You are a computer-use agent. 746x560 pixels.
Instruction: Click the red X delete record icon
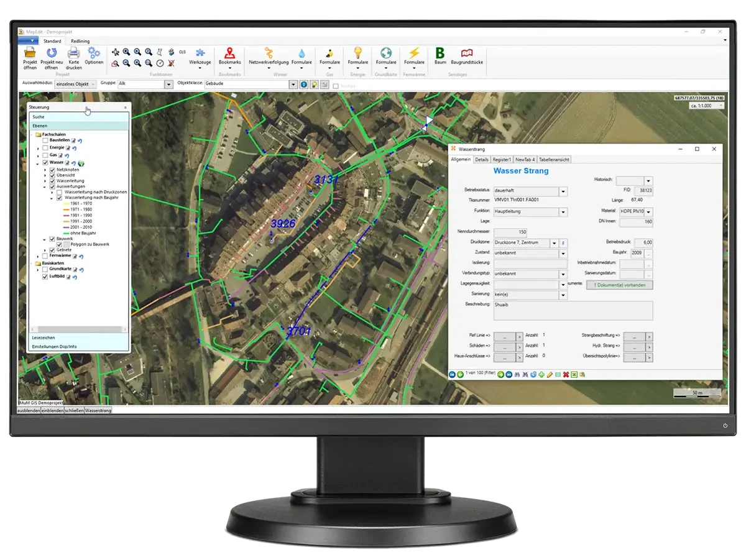566,374
